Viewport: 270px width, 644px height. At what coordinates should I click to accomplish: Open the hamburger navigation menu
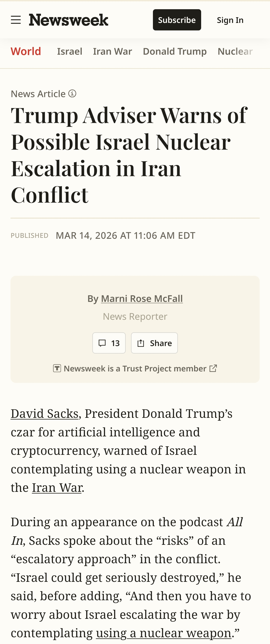pyautogui.click(x=16, y=20)
